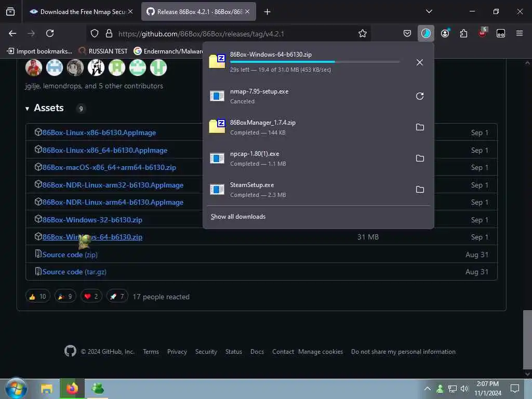This screenshot has width=532, height=399.
Task: Open a new tab with plus button
Action: tap(268, 12)
